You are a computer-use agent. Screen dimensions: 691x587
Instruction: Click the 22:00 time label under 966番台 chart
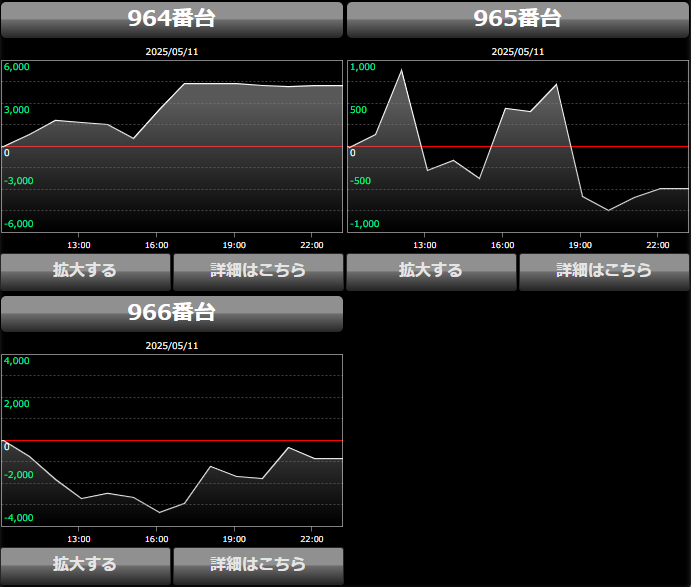point(312,539)
